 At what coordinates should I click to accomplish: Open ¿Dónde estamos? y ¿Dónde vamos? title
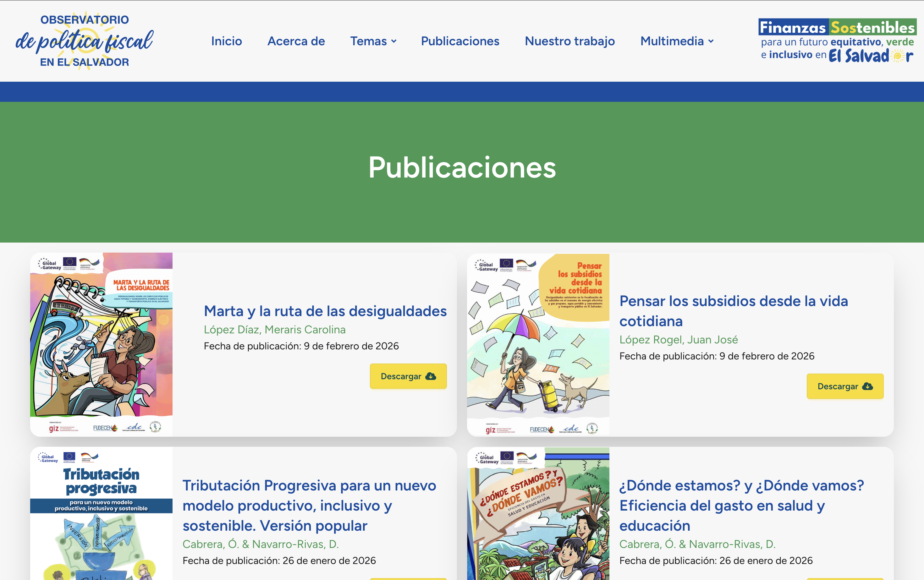[741, 506]
